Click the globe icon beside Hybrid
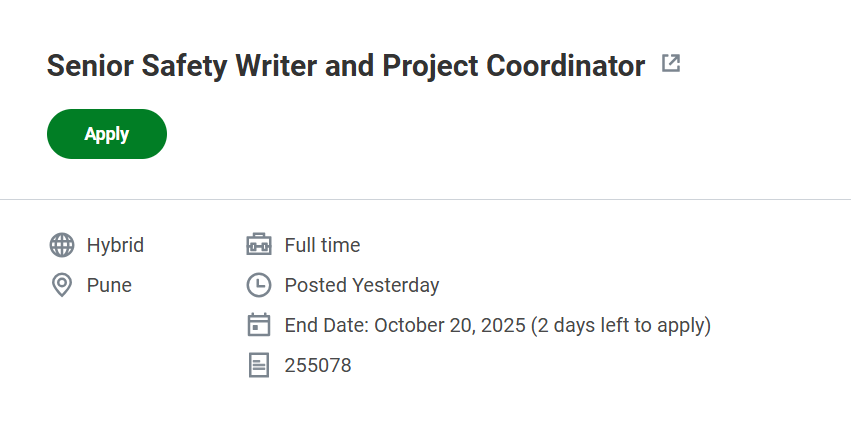Image resolution: width=851 pixels, height=447 pixels. 62,245
